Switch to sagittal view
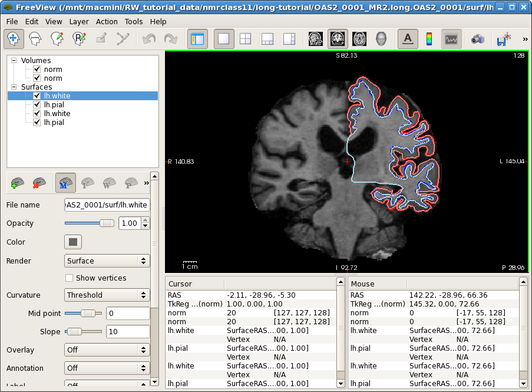532x392 pixels. coord(316,39)
